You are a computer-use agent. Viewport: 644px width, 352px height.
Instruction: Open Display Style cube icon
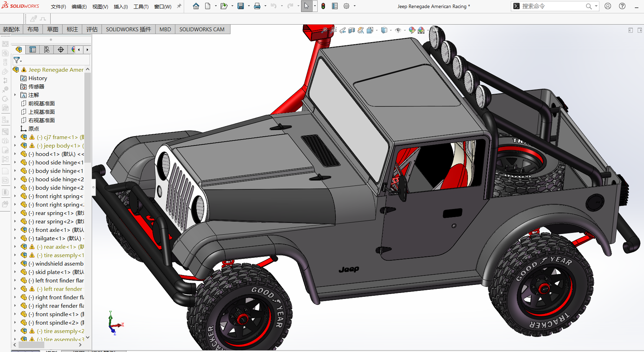coord(384,30)
